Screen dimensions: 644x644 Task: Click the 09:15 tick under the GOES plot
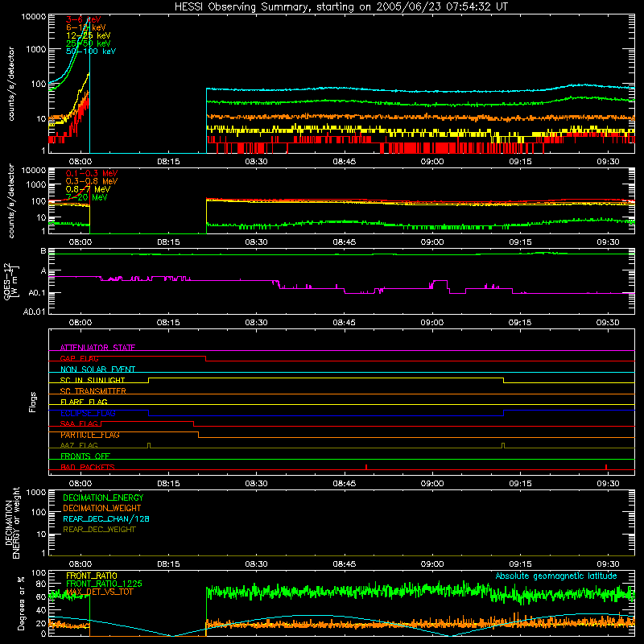(520, 323)
